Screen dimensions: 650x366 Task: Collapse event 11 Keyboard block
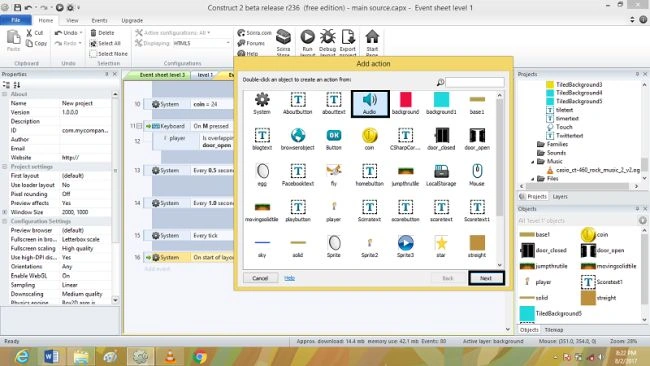(139, 126)
